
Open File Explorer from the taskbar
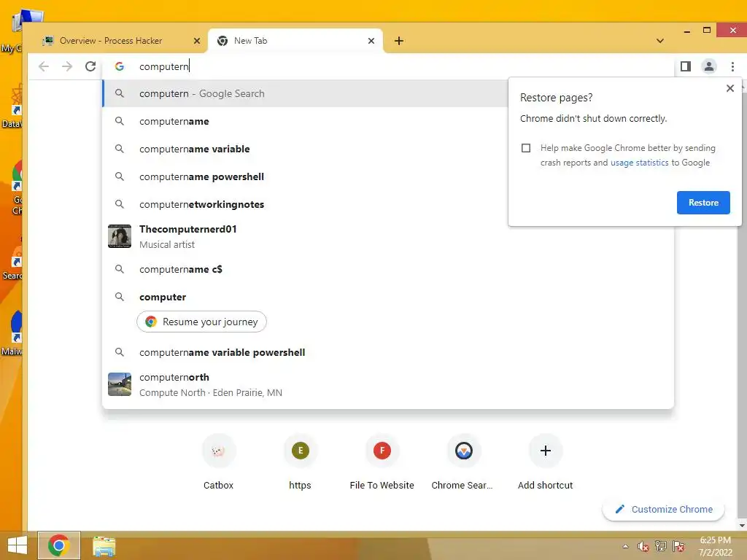click(104, 545)
